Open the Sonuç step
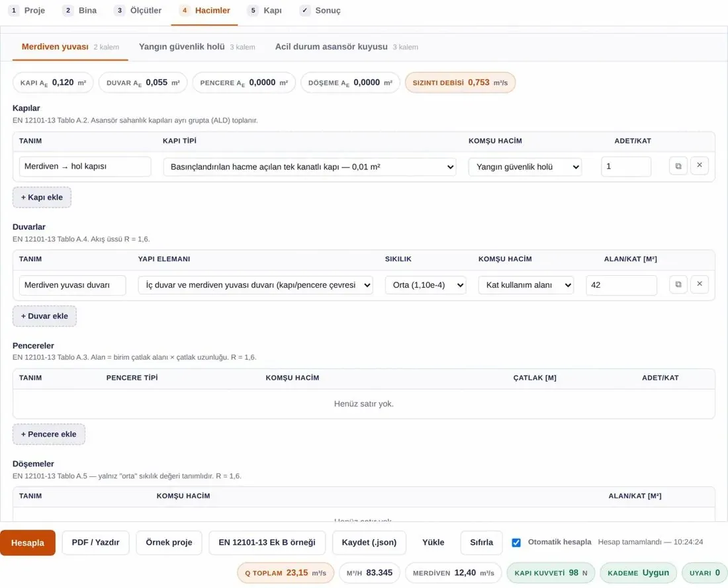Screen dimensions: 728x588 pyautogui.click(x=320, y=11)
